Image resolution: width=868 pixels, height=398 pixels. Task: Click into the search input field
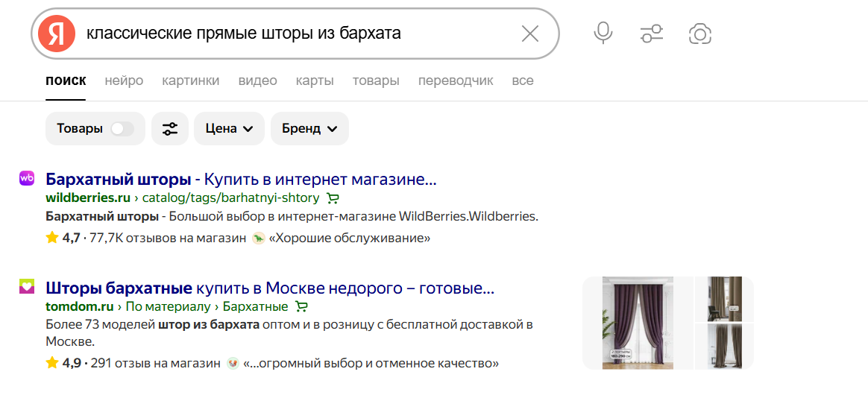pyautogui.click(x=298, y=34)
